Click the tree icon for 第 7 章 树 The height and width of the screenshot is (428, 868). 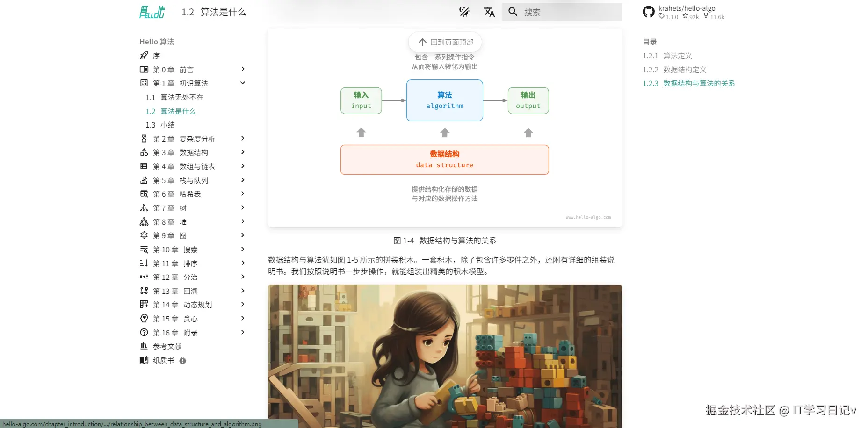(x=145, y=207)
